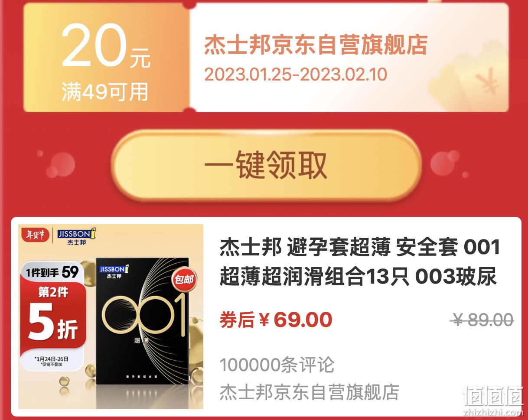Click the coupon validity date 2023.01.25-2023.02.10
Image resolution: width=528 pixels, height=420 pixels.
pyautogui.click(x=296, y=74)
